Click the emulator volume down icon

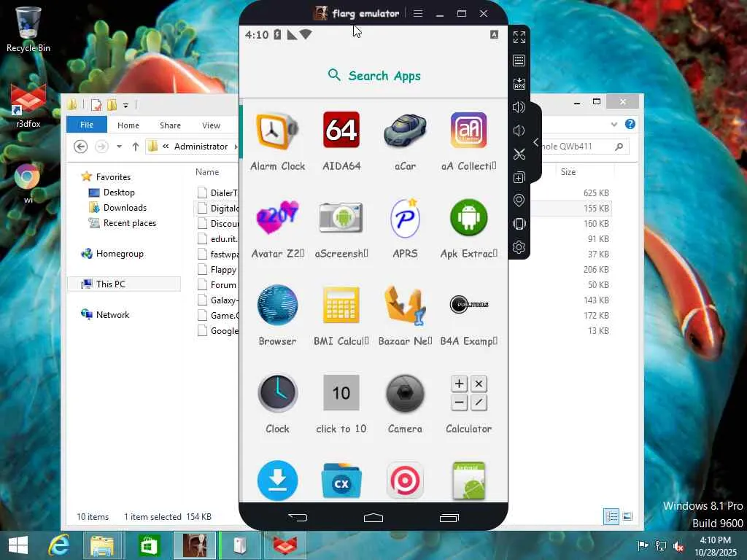tap(519, 131)
